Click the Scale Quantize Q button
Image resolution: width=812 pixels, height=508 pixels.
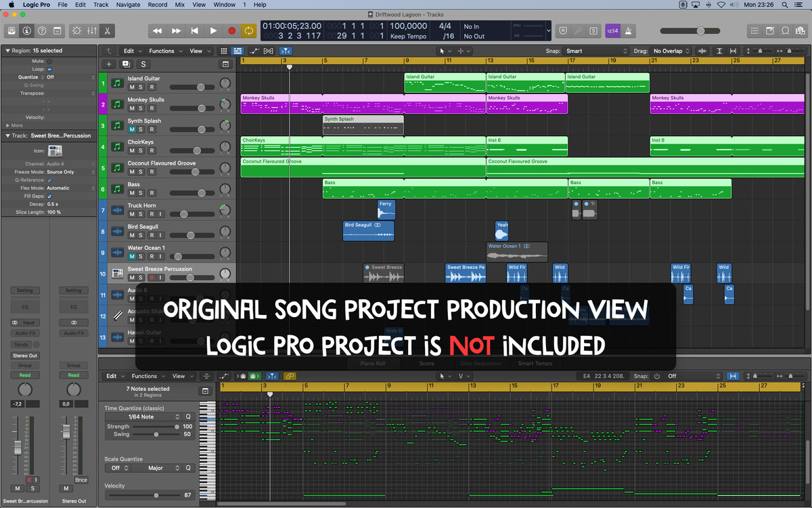189,468
